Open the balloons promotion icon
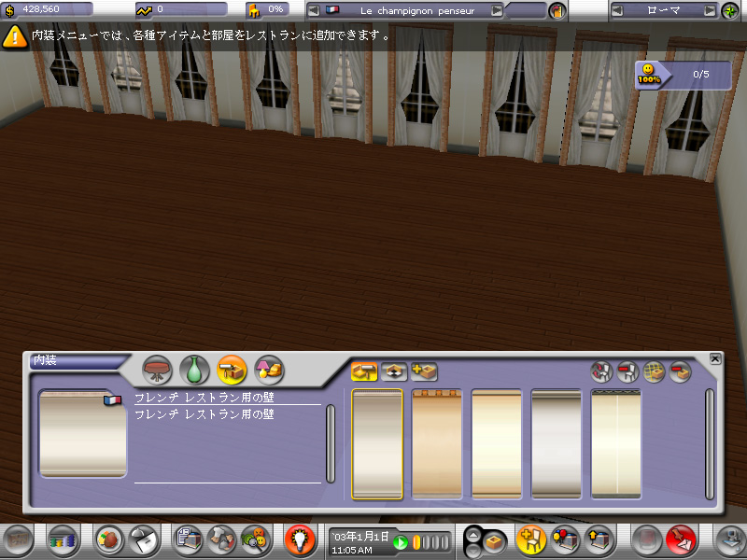This screenshot has width=747, height=560. pos(565,540)
